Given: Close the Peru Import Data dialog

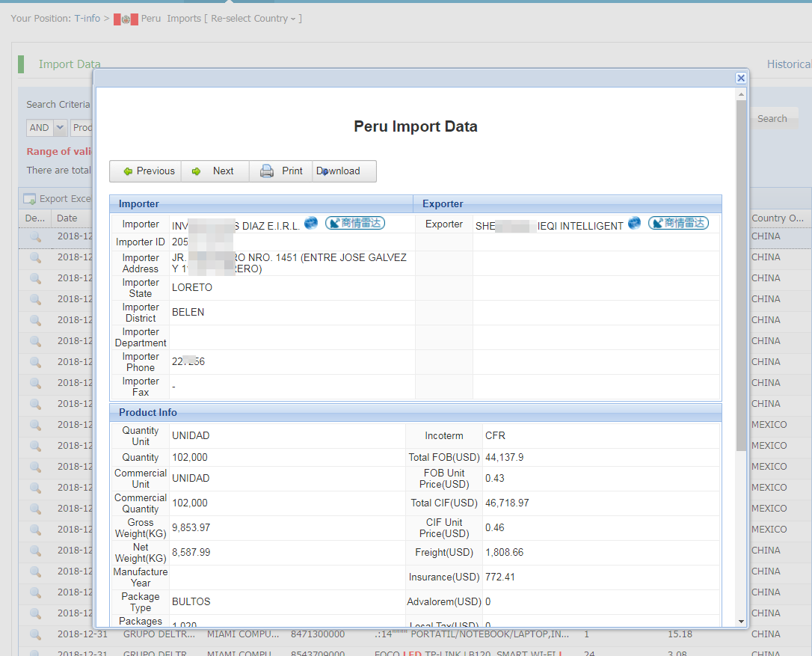Looking at the screenshot, I should pos(740,78).
